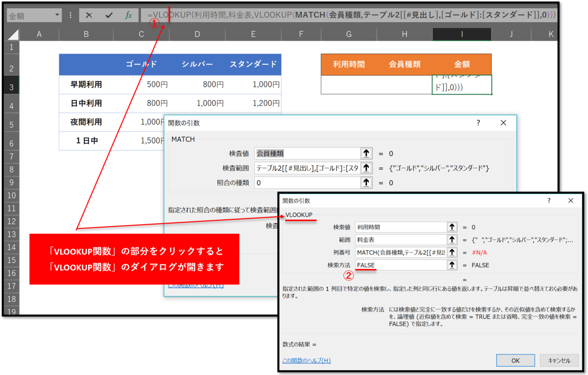Viewport: 588px width, 375px height.
Task: Click VLOOKUP 検索方法 input with FALSE
Action: coord(401,265)
